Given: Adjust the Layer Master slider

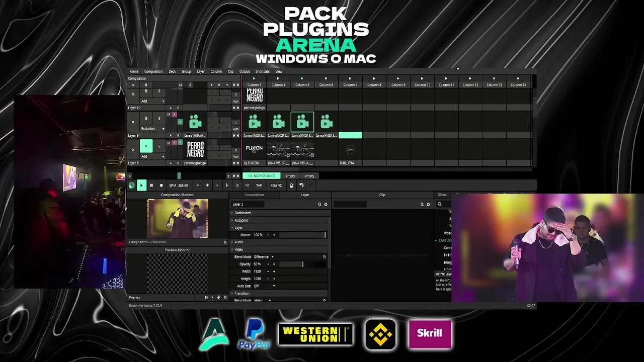Looking at the screenshot, I should click(x=302, y=235).
